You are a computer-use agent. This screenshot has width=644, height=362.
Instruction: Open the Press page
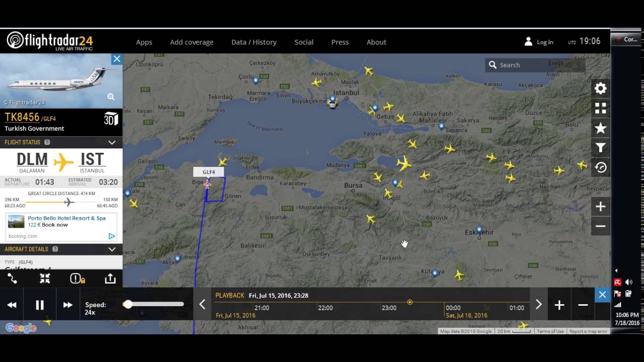340,42
